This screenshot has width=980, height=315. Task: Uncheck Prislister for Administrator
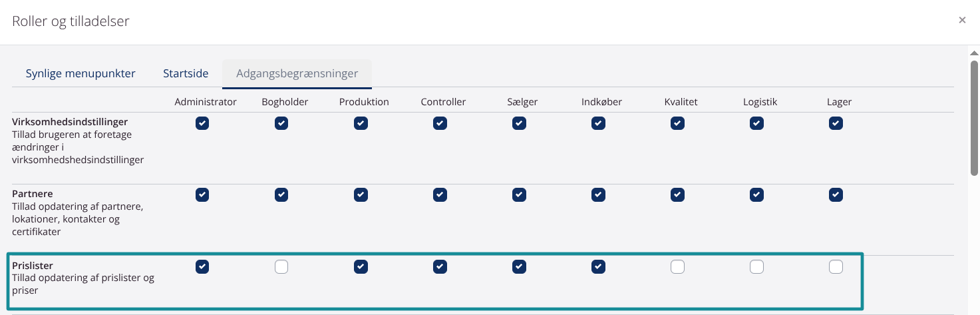[x=202, y=267]
